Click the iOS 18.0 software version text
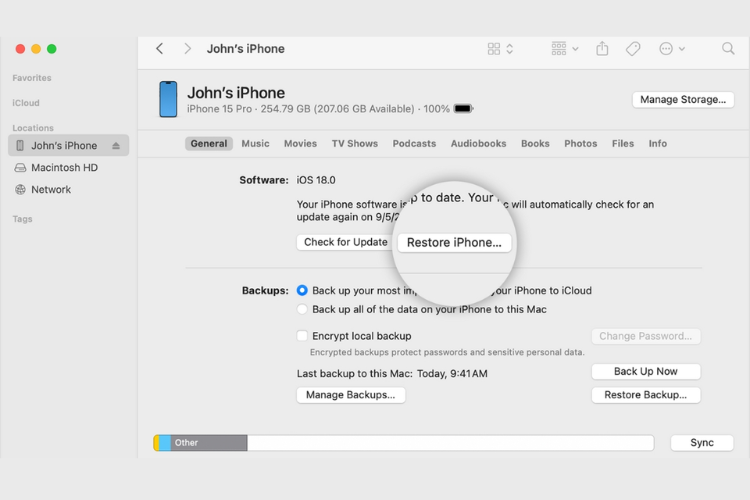 click(316, 180)
